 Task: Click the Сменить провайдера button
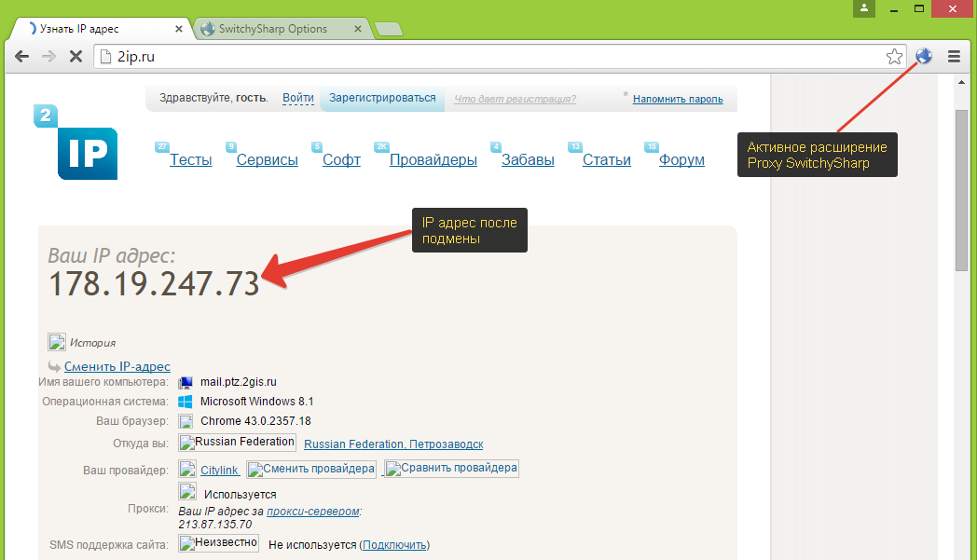point(311,469)
